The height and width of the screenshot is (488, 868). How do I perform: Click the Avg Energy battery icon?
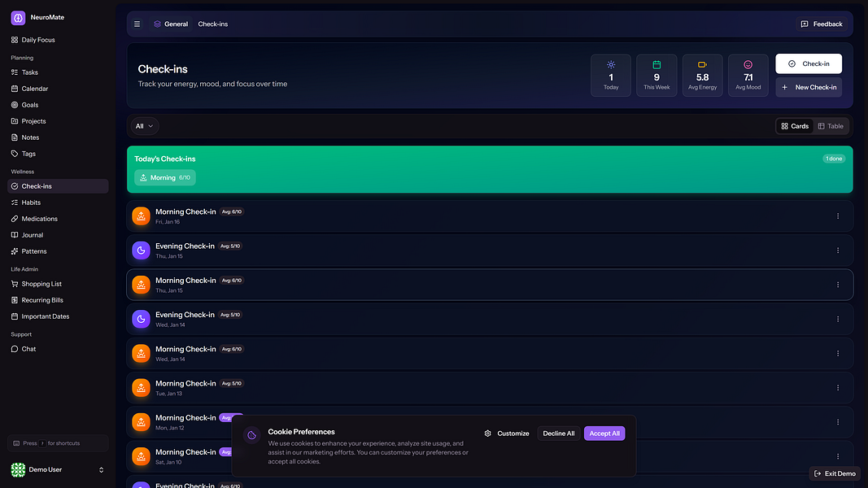pyautogui.click(x=703, y=65)
